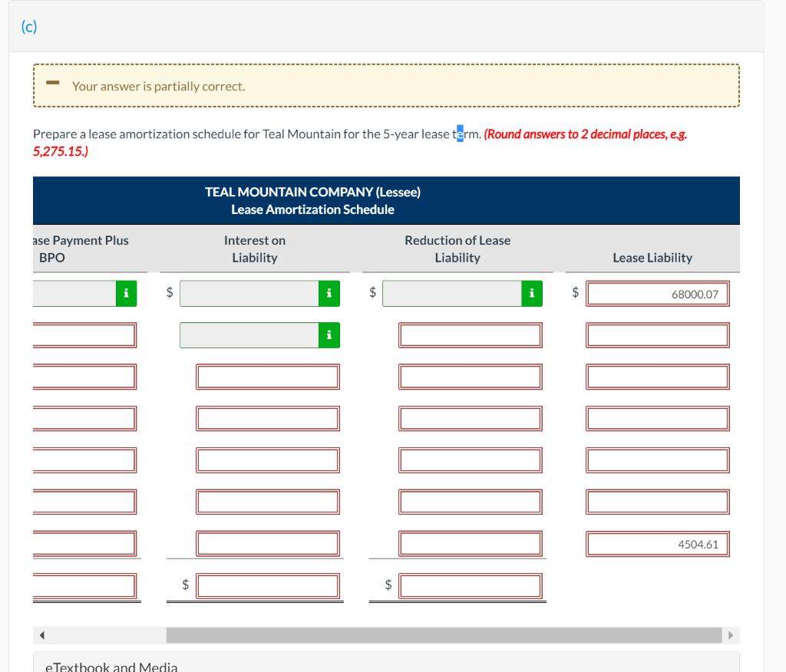Image resolution: width=786 pixels, height=672 pixels.
Task: Click total Interest on Liability field
Action: tap(268, 586)
